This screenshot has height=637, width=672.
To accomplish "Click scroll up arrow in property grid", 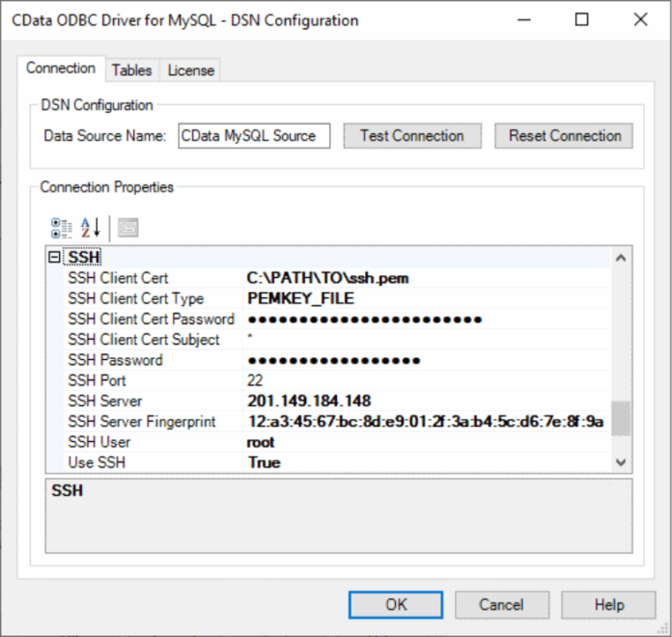I will point(621,258).
